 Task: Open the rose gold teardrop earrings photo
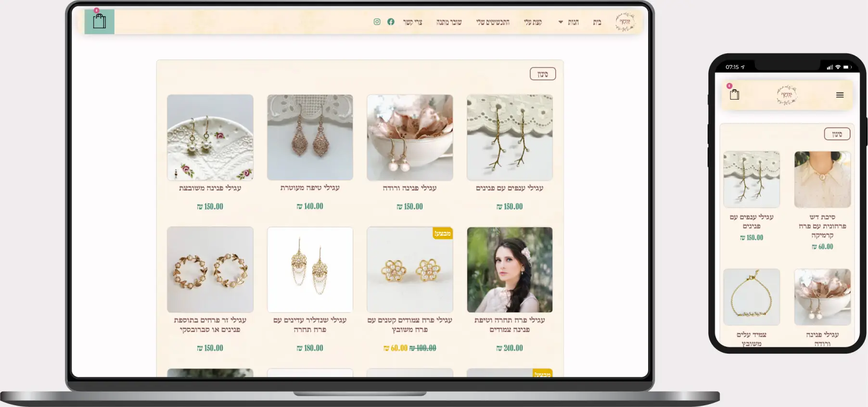310,138
